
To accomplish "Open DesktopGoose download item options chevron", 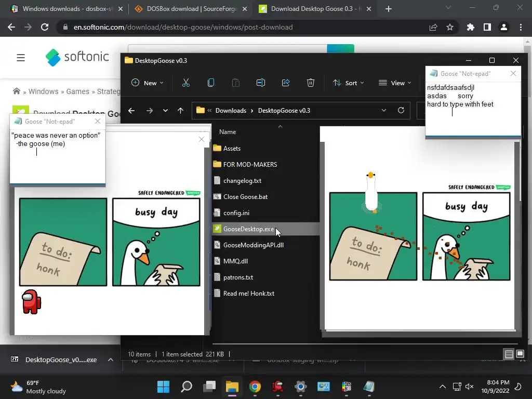I will coord(111,360).
